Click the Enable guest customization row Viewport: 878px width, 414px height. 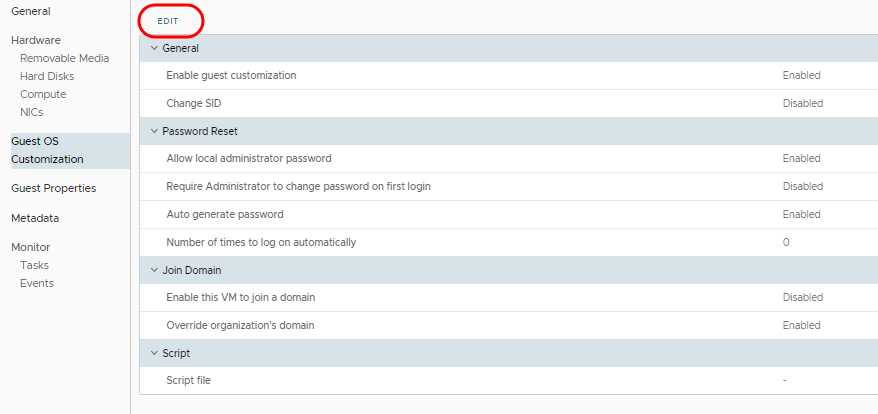(x=231, y=75)
